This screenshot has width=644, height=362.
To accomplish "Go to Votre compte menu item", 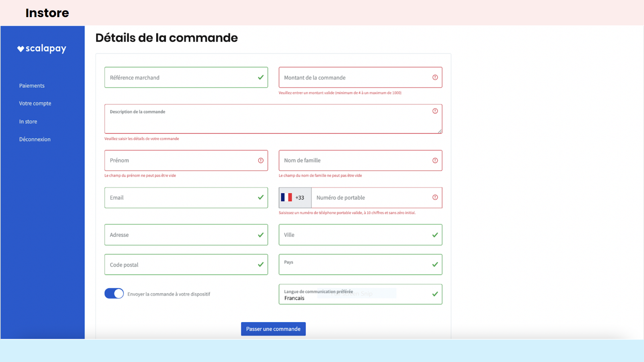I will (35, 104).
